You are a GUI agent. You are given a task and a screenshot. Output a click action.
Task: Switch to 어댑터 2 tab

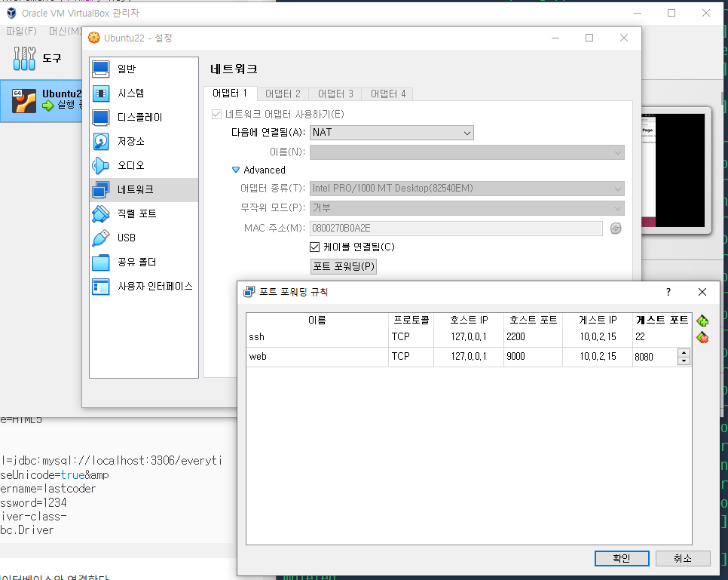pyautogui.click(x=283, y=94)
